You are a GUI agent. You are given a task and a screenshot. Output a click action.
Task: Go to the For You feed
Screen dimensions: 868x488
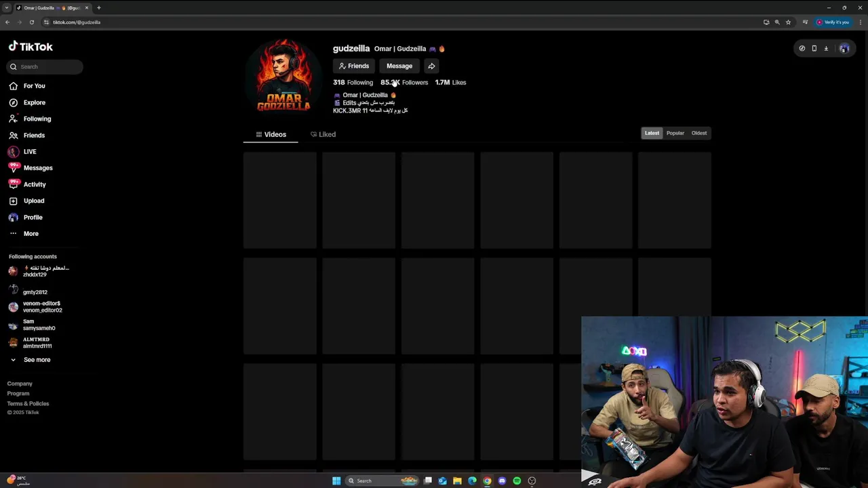point(27,86)
